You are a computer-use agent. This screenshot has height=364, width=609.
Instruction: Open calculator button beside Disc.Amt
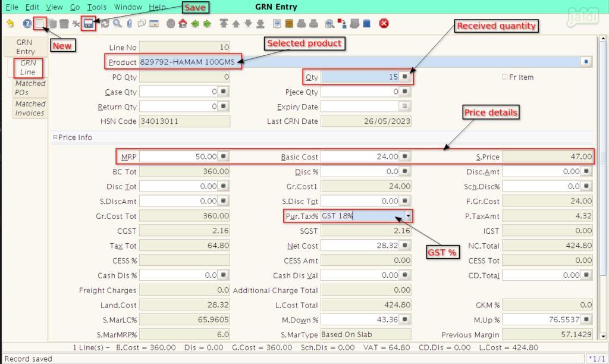(x=586, y=171)
